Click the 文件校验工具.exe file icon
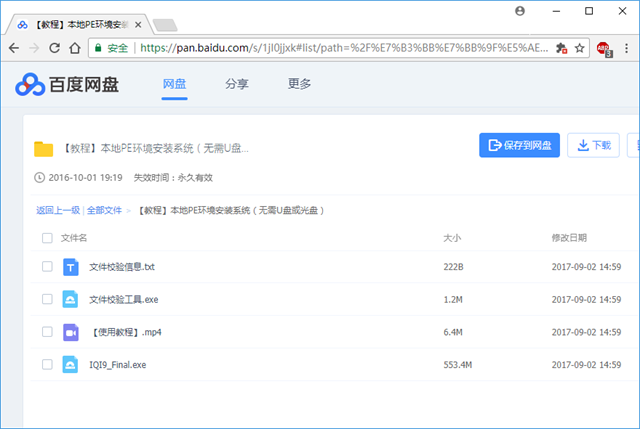 click(70, 299)
